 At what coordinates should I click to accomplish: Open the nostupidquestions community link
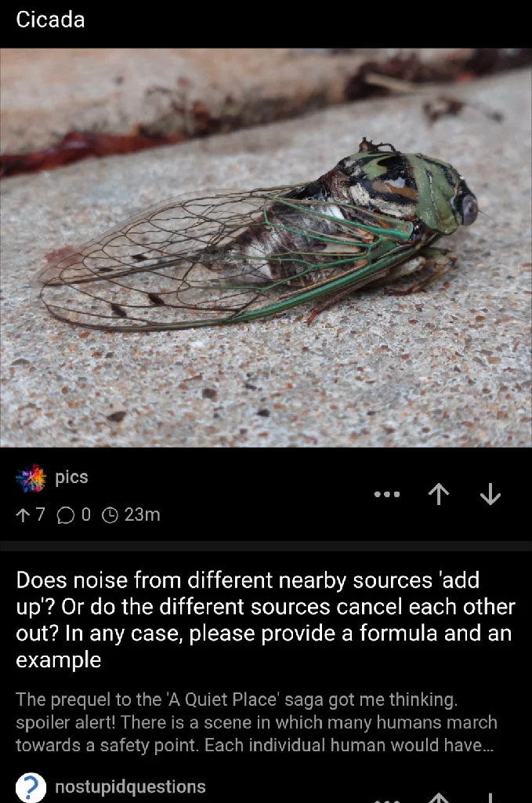click(x=130, y=787)
